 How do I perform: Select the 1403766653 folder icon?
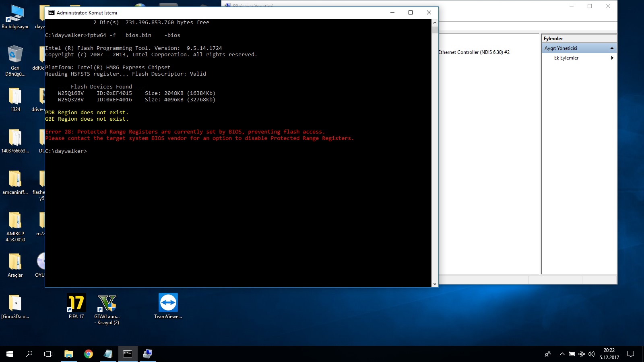click(15, 141)
